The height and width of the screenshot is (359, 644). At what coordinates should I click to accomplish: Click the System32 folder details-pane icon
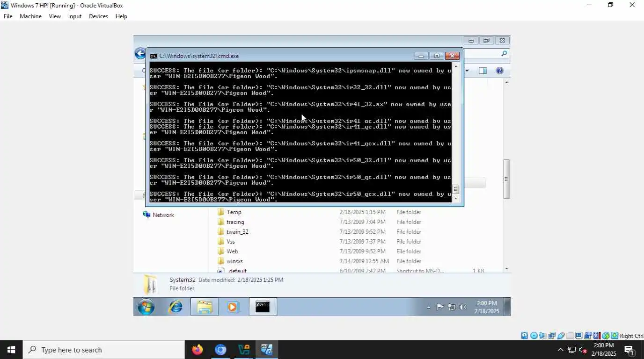point(151,284)
